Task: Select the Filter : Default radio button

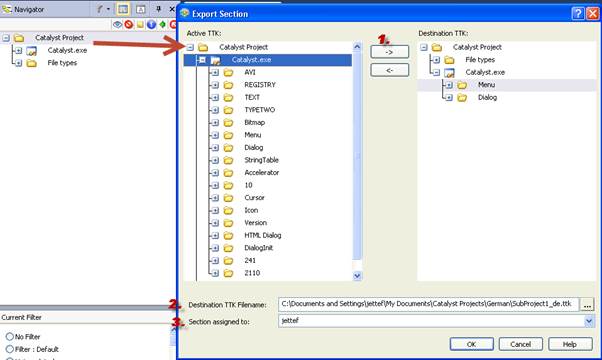Action: click(x=10, y=349)
